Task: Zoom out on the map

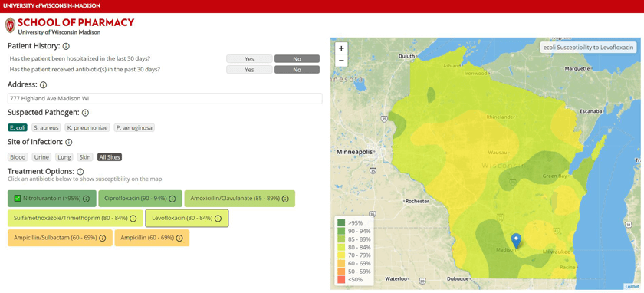Action: (341, 61)
